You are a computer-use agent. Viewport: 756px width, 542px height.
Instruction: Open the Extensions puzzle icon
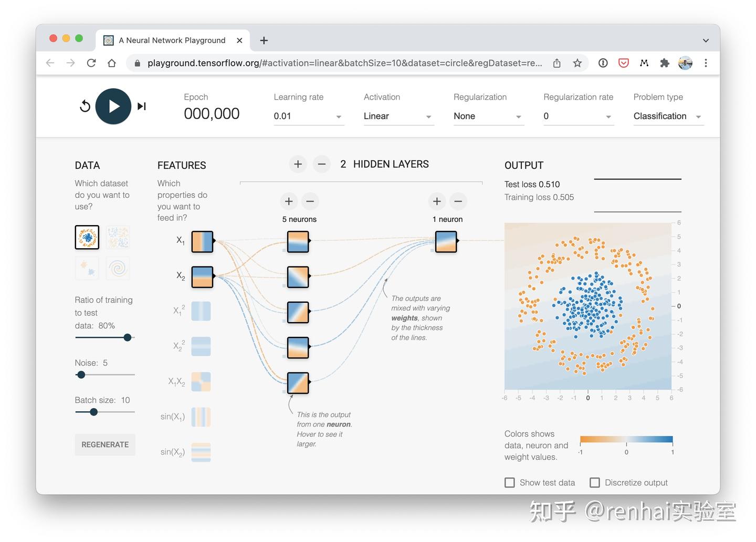click(x=665, y=63)
